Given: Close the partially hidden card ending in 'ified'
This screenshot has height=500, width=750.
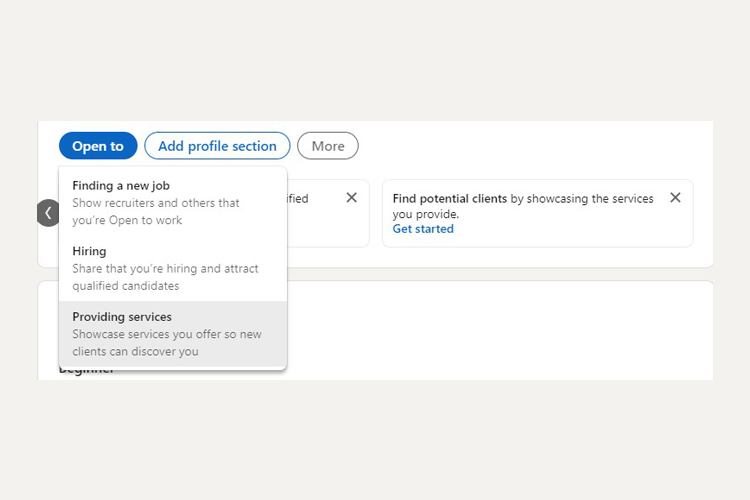Looking at the screenshot, I should pos(352,198).
